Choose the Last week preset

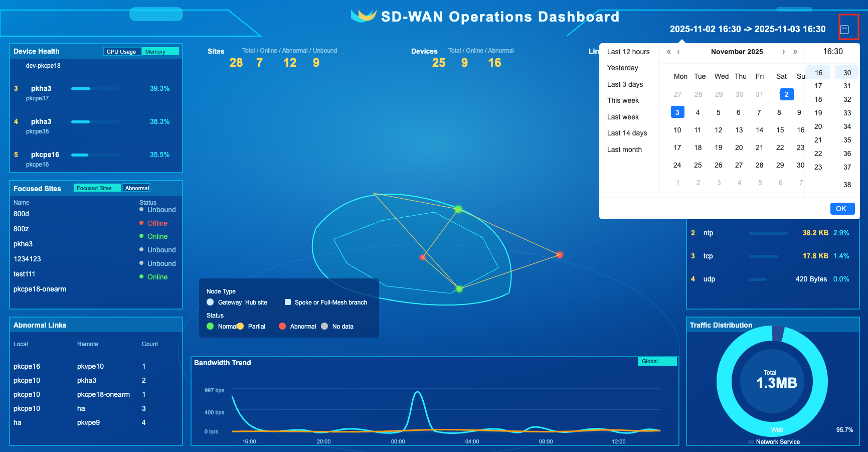coord(623,117)
